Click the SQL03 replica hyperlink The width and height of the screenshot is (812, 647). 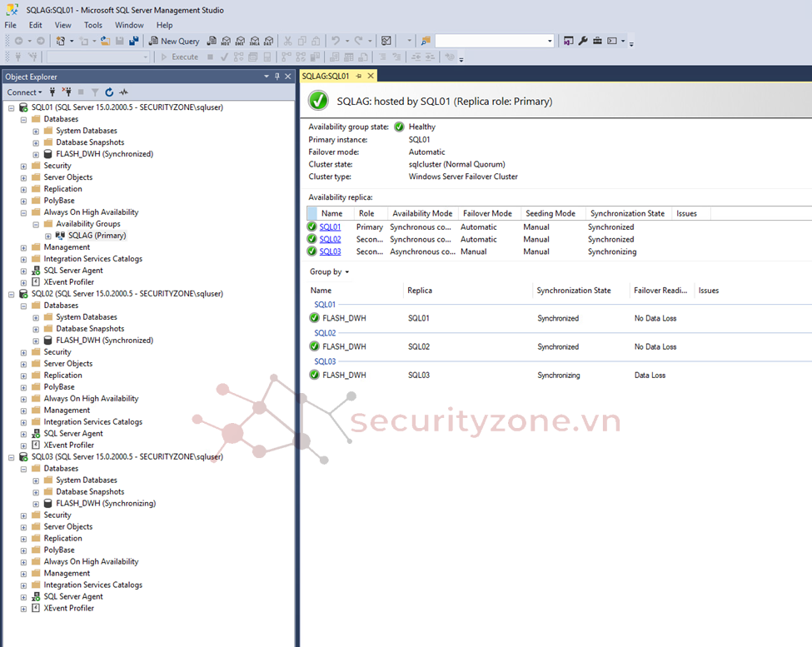pos(330,252)
